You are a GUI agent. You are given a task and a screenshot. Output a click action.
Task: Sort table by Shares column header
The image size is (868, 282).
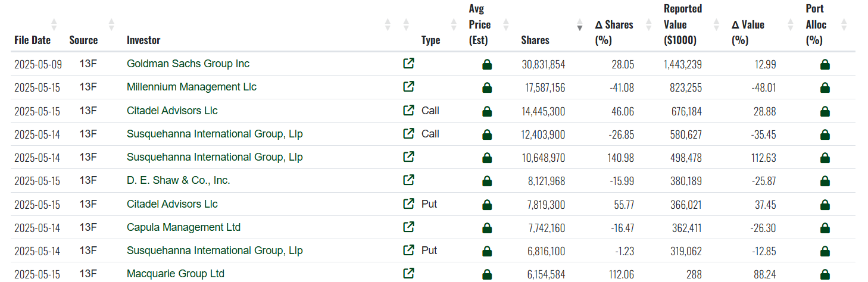(535, 40)
